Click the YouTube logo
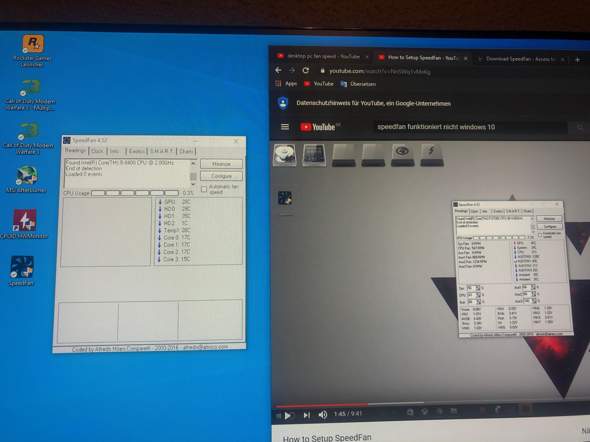590x442 pixels. (318, 127)
